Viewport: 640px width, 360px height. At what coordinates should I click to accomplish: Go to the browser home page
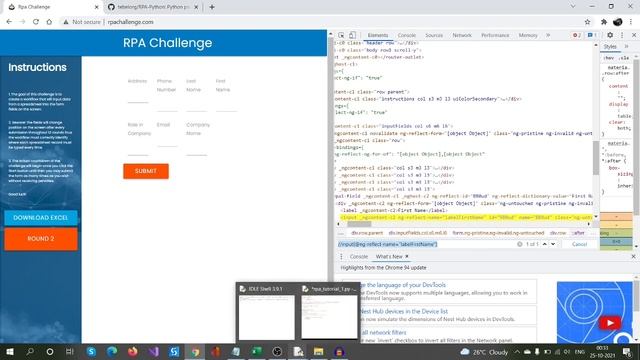49,22
